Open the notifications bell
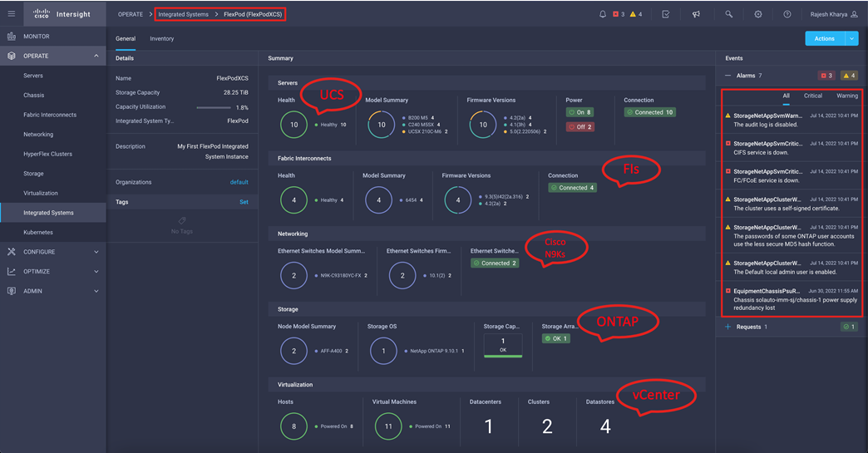868x453 pixels. (603, 14)
